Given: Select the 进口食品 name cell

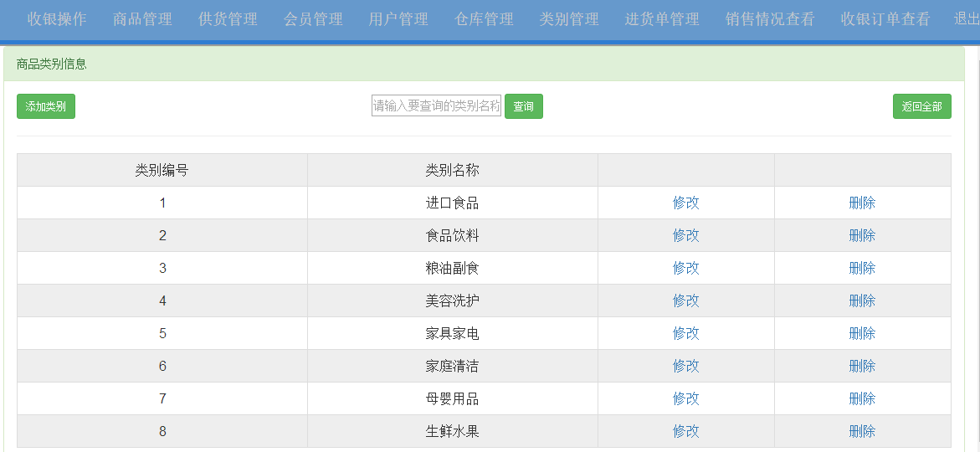Looking at the screenshot, I should point(453,203).
